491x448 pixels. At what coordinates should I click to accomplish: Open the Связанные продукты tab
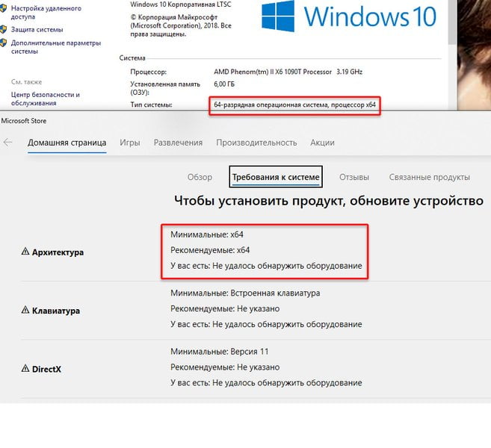pos(429,177)
